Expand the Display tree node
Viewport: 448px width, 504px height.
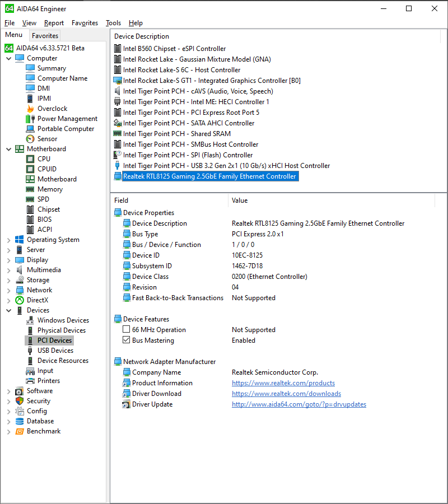[8, 260]
